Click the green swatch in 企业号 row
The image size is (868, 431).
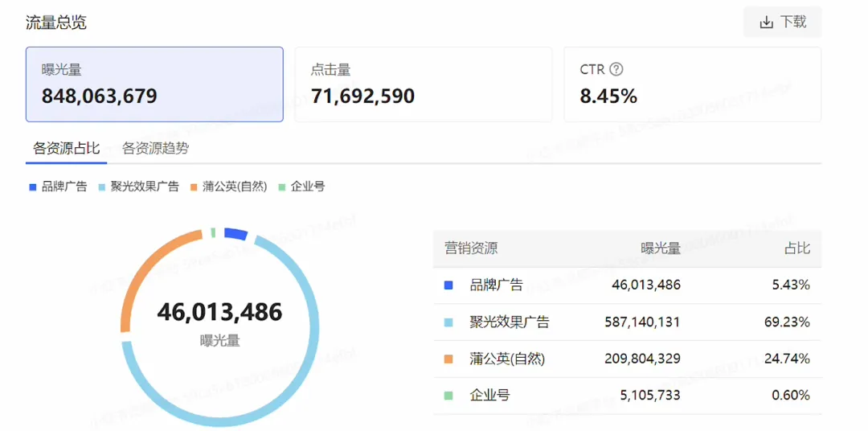(448, 396)
